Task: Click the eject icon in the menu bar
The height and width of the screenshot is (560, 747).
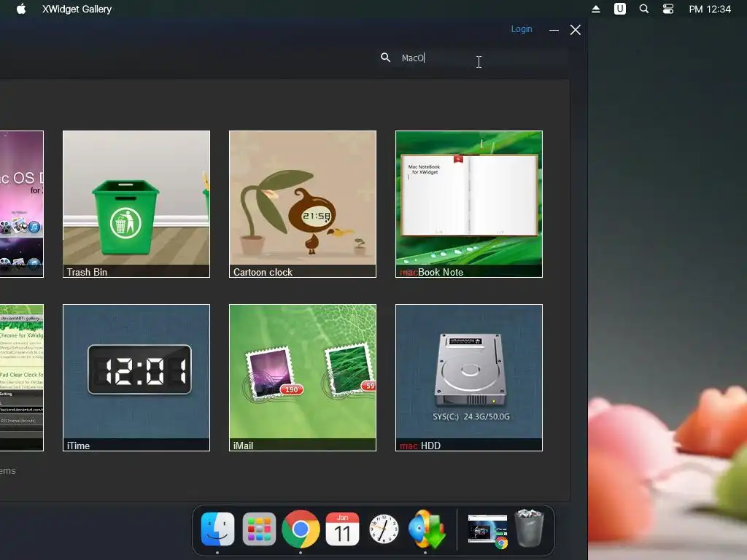Action: [x=595, y=9]
